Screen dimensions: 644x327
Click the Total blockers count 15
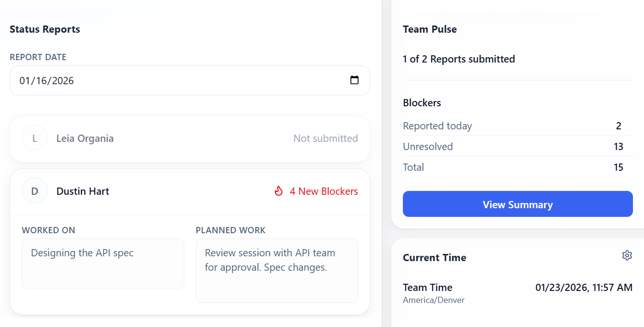point(618,167)
